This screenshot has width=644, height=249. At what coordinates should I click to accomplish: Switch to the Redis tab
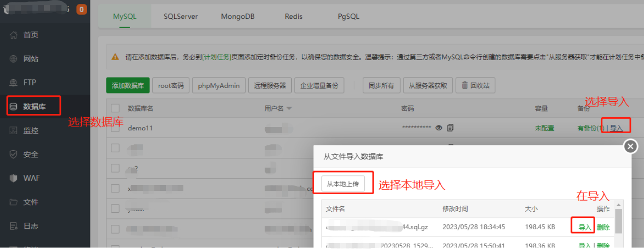pyautogui.click(x=294, y=16)
